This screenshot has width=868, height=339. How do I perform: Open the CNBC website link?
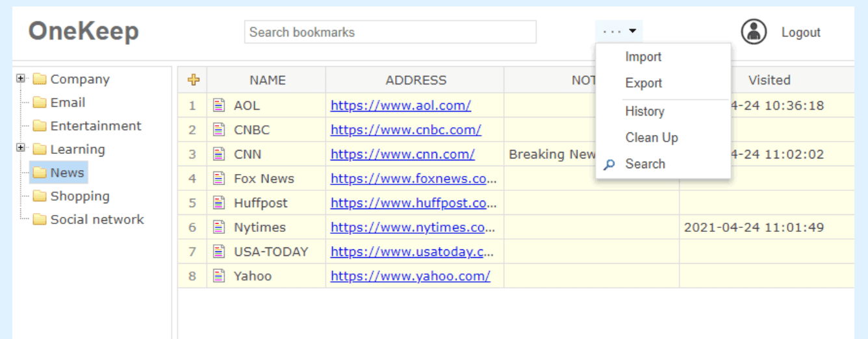(x=405, y=130)
